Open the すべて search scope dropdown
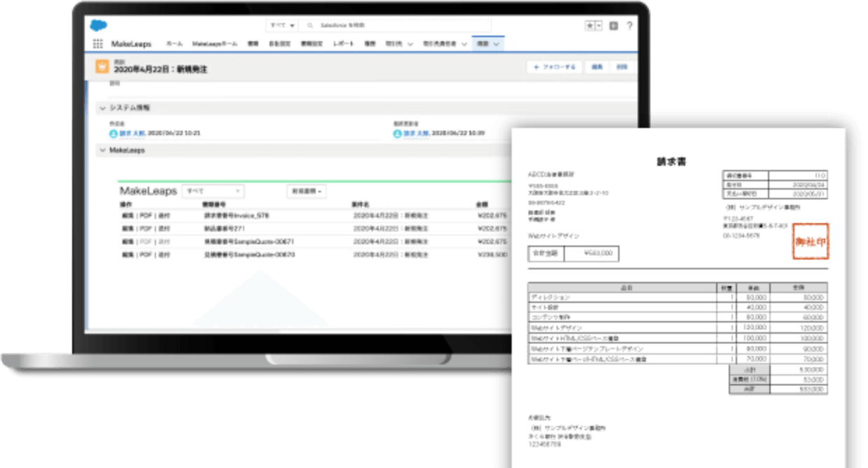Screen dimensions: 868x468 282,25
